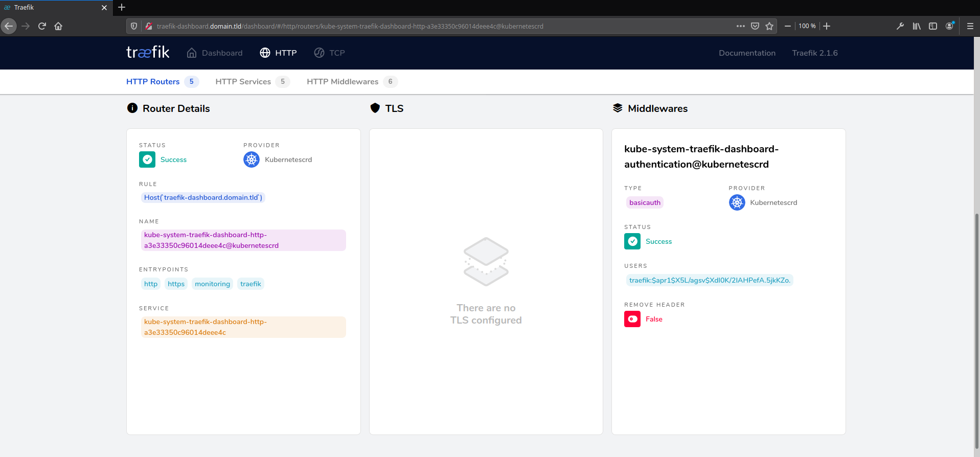The image size is (980, 457).
Task: Click the insecure connection lock icon
Action: click(148, 26)
